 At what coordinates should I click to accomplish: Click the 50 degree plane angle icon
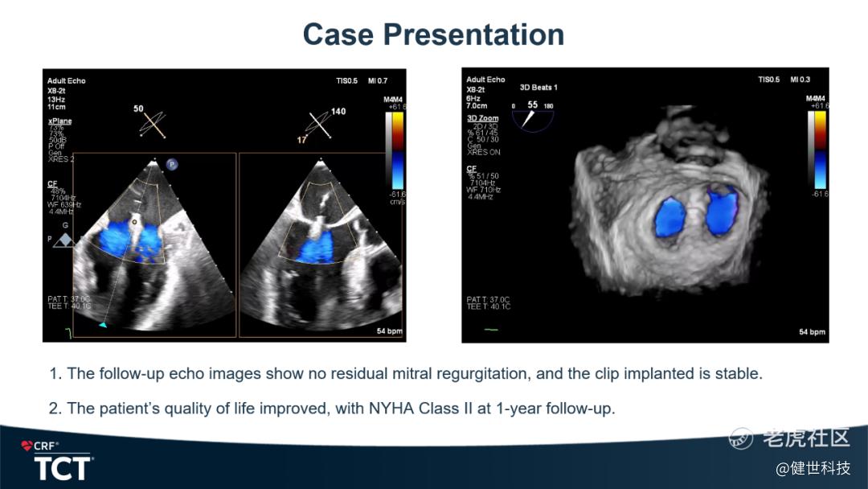[153, 125]
